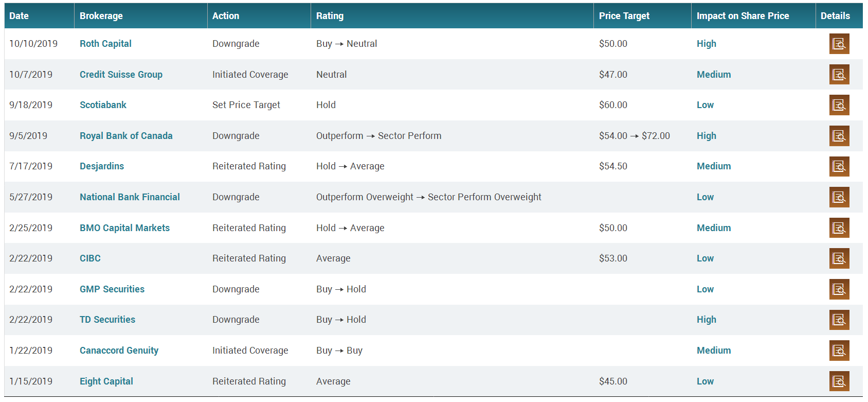Click the Medium impact link for Desjardins

pos(713,166)
